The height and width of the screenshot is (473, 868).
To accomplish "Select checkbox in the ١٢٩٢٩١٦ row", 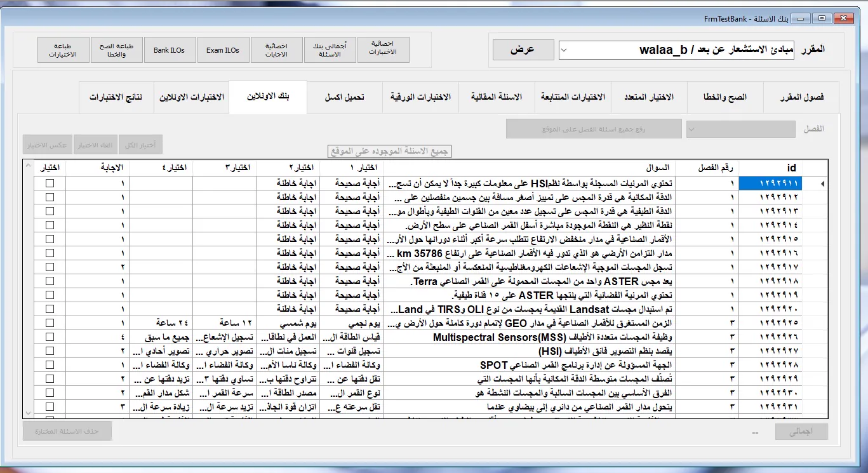I will click(50, 253).
